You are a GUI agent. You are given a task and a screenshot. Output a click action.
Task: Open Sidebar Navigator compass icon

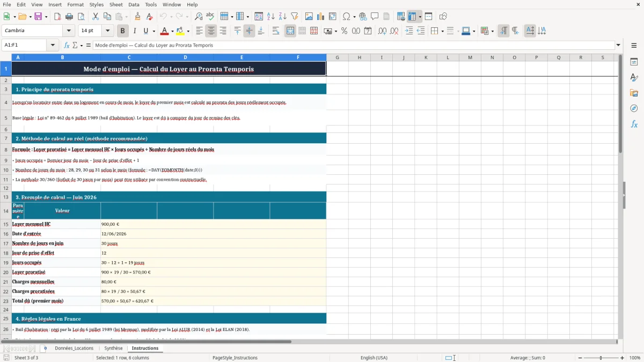pos(634,108)
